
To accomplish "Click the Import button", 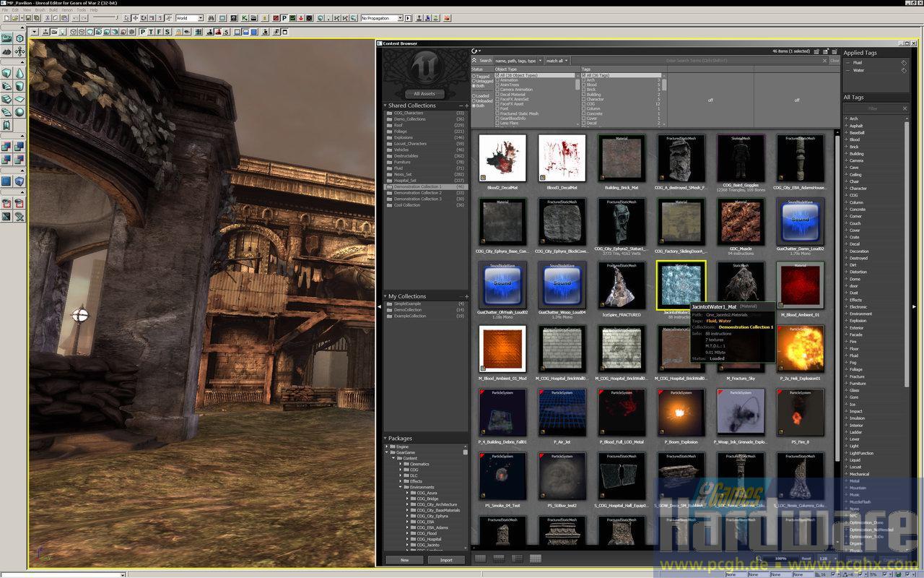I will [x=446, y=560].
